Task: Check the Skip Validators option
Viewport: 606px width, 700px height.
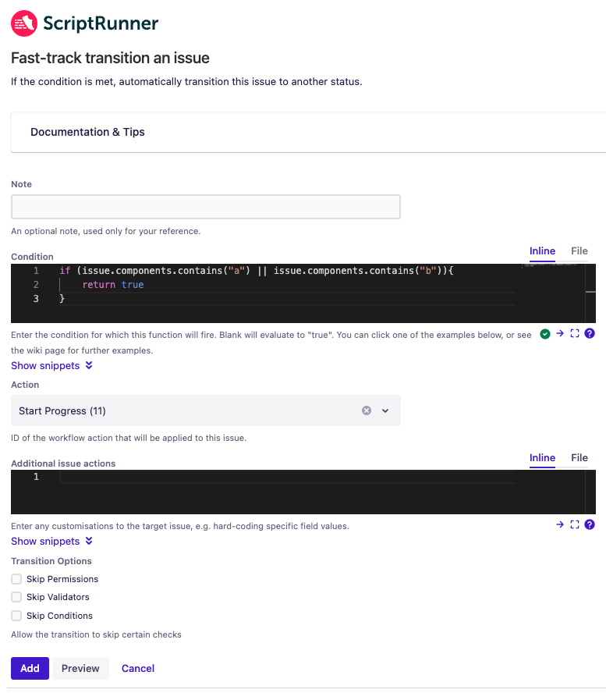Action: [x=16, y=597]
